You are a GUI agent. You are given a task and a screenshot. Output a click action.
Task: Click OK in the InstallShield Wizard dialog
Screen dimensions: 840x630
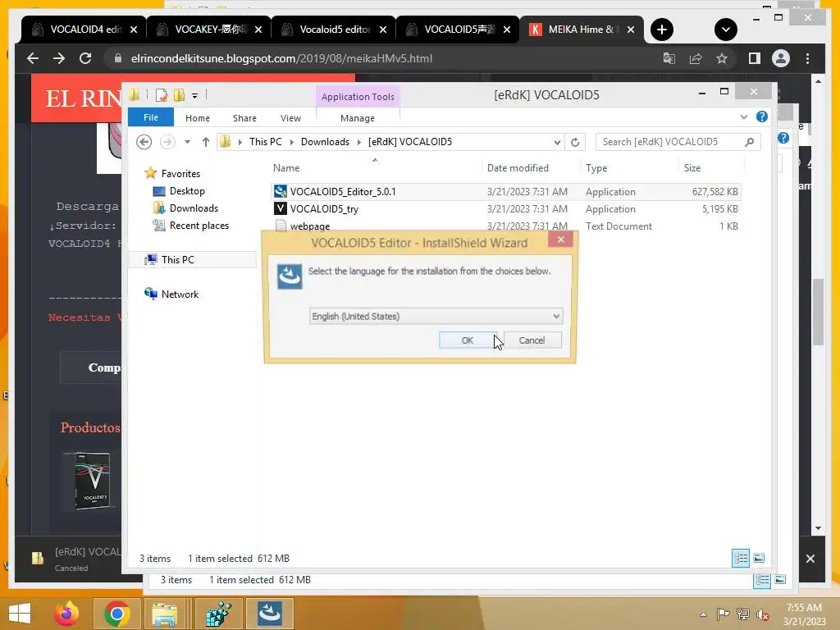[x=468, y=340]
